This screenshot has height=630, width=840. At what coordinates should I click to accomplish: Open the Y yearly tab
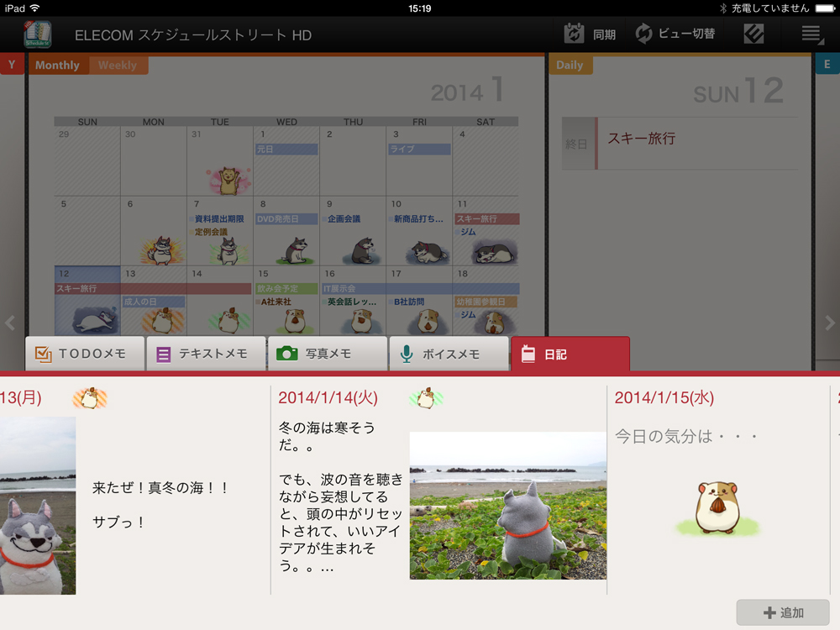pyautogui.click(x=12, y=65)
